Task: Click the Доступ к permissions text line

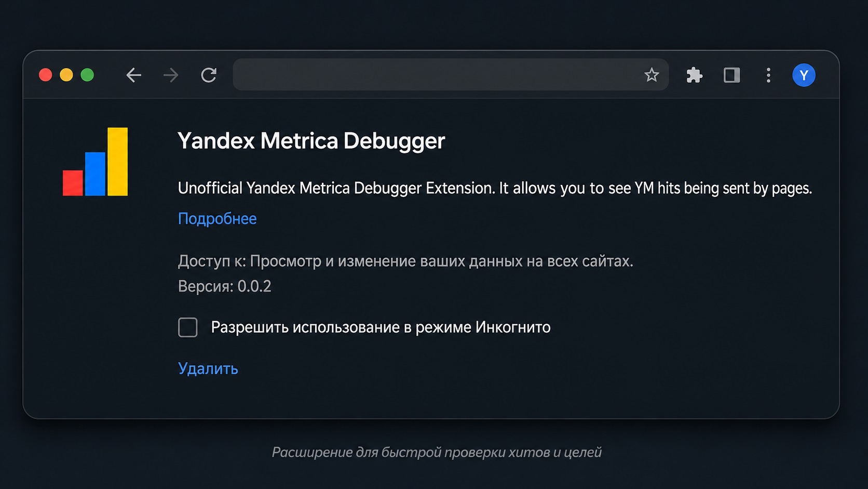Action: pyautogui.click(x=405, y=261)
